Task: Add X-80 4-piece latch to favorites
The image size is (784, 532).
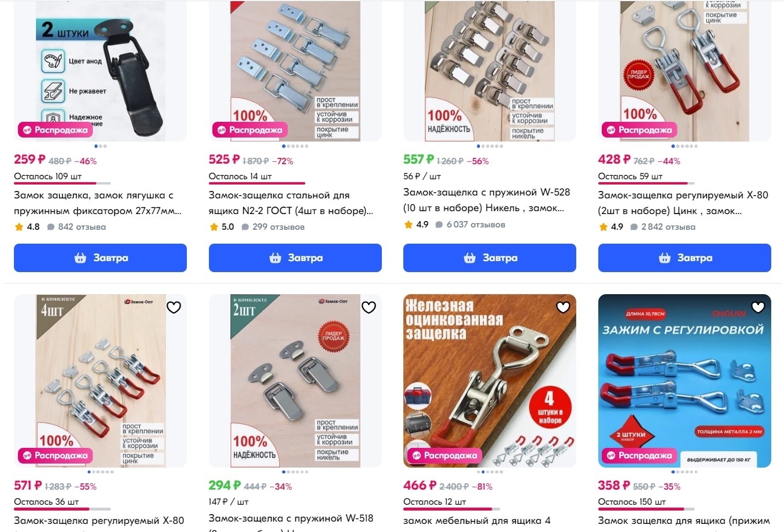Action: click(174, 307)
